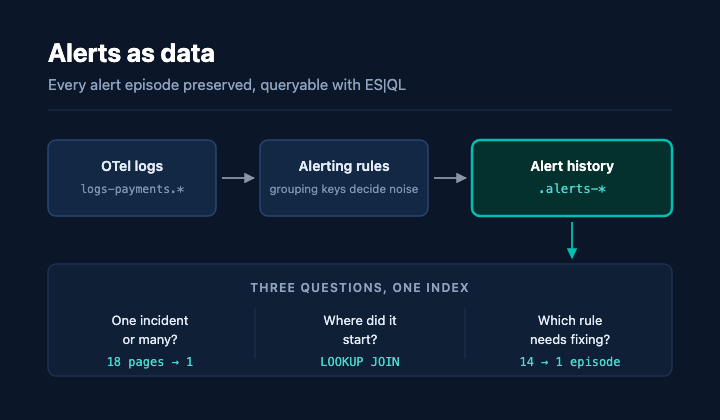Click the logs-payments.* index pattern text

tap(132, 189)
